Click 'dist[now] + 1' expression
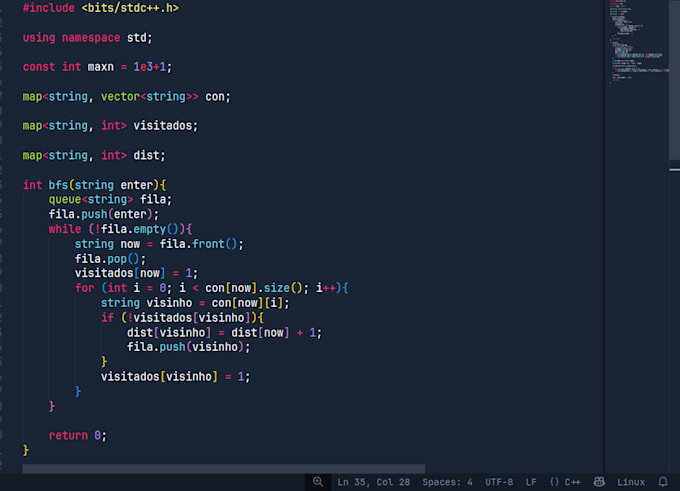This screenshot has width=680, height=491. point(273,333)
